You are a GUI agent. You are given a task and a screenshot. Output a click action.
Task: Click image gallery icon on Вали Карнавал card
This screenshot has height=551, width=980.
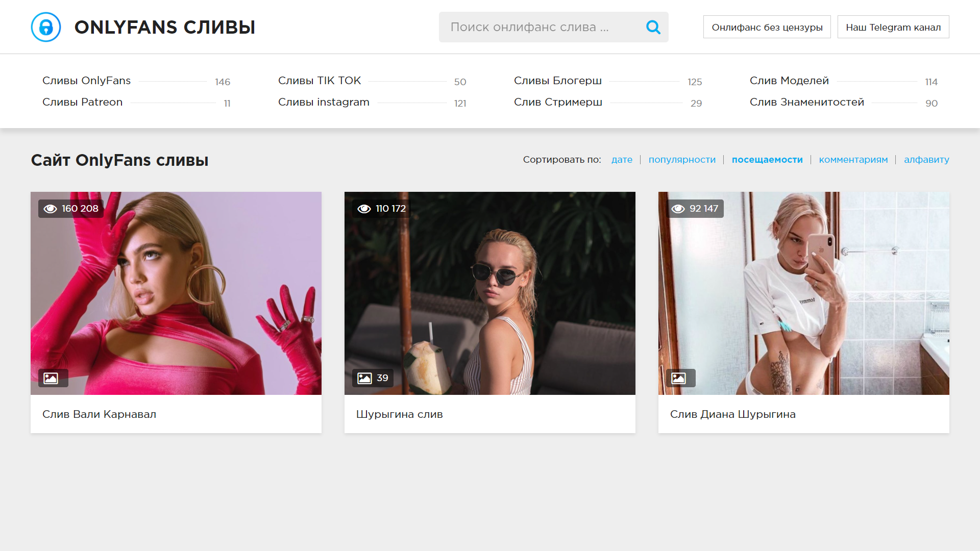tap(51, 378)
